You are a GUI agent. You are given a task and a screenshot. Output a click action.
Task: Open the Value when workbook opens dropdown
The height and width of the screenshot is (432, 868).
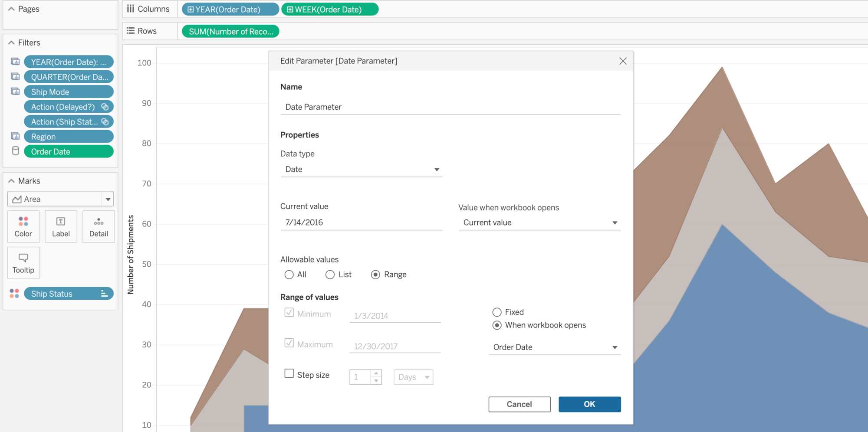click(539, 223)
